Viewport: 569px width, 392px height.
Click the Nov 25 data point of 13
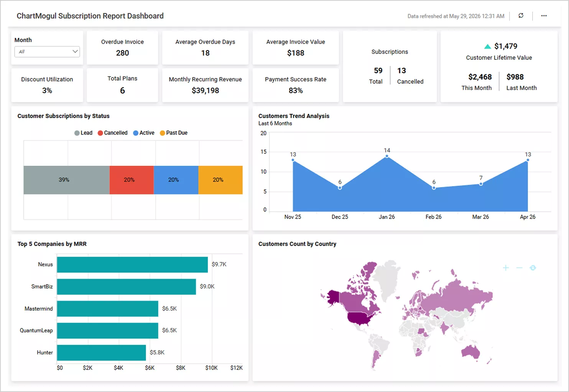point(293,160)
